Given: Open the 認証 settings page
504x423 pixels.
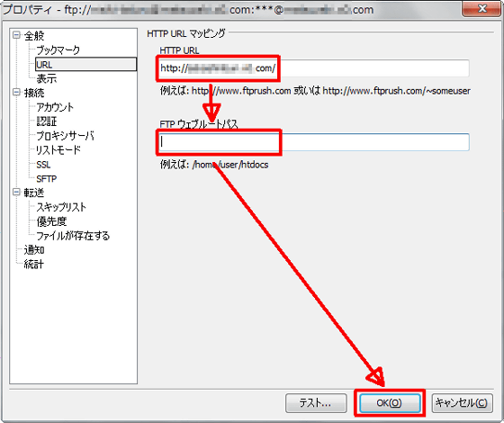Looking at the screenshot, I should pyautogui.click(x=47, y=121).
